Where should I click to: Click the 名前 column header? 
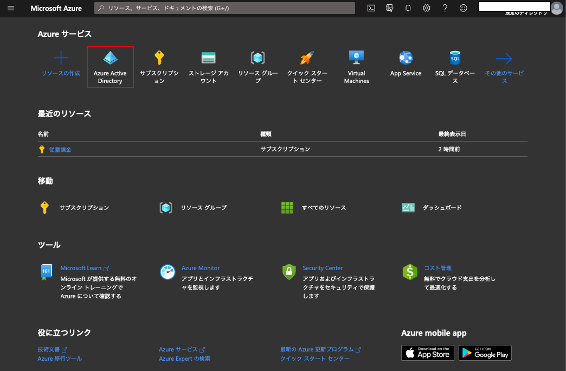[43, 134]
